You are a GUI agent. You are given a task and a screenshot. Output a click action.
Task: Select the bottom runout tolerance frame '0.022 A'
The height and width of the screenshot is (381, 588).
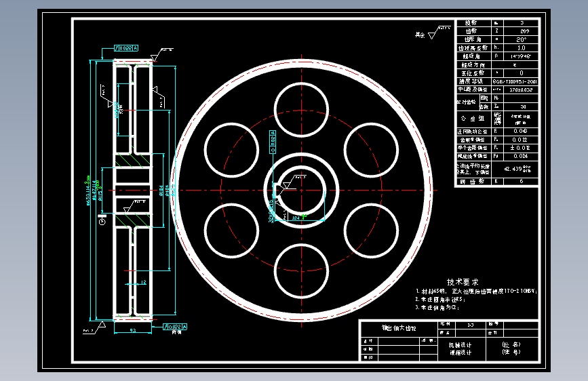pyautogui.click(x=175, y=327)
